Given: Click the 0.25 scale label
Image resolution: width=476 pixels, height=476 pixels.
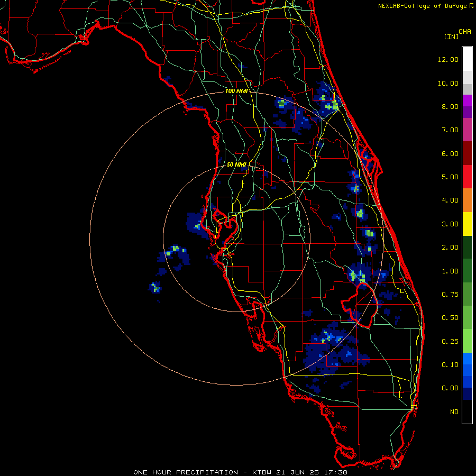Looking at the screenshot, I should pyautogui.click(x=450, y=342).
